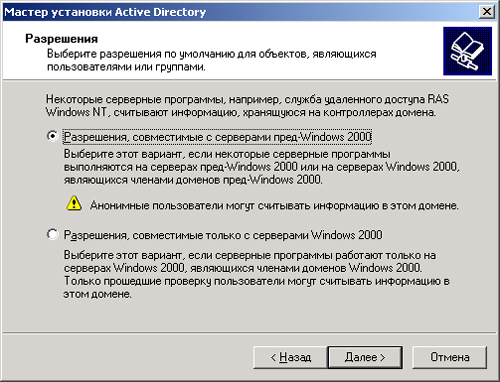Cancel the wizard via 'Отмена' button
Screen dimensions: 500x382
449,357
